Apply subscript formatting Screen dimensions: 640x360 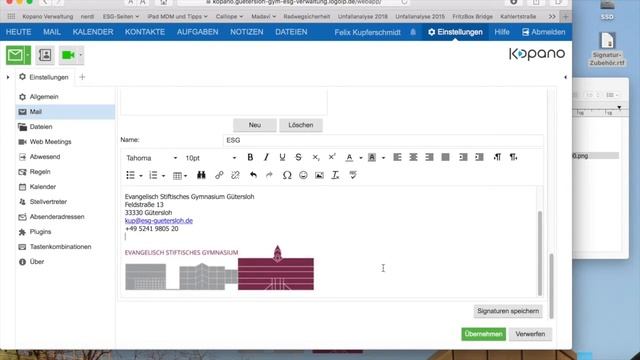316,158
